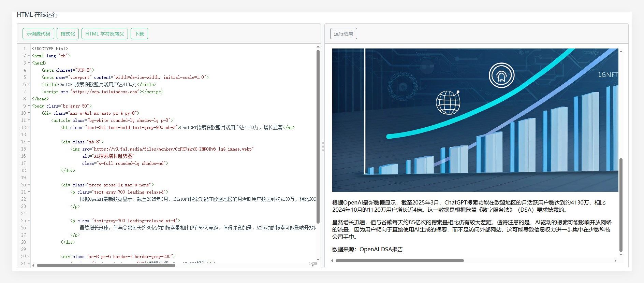Fold the article element on line 11
Image resolution: width=644 pixels, height=283 pixels.
coord(29,120)
